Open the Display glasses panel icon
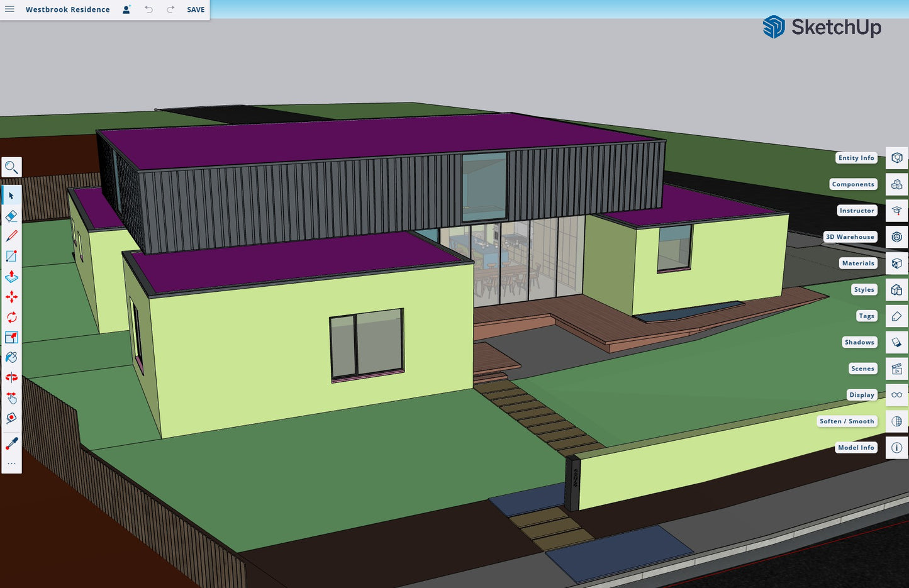Viewport: 909px width, 588px height. pos(897,395)
